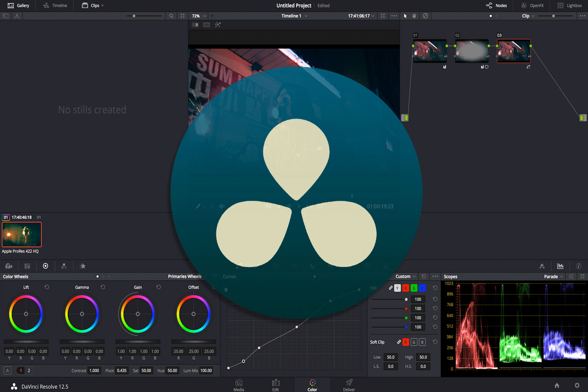Open the Nodes panel
588x392 pixels.
(497, 6)
